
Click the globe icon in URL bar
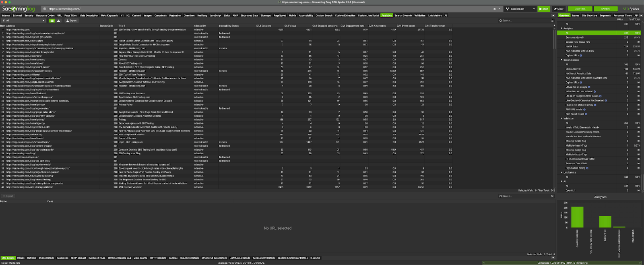click(45, 9)
